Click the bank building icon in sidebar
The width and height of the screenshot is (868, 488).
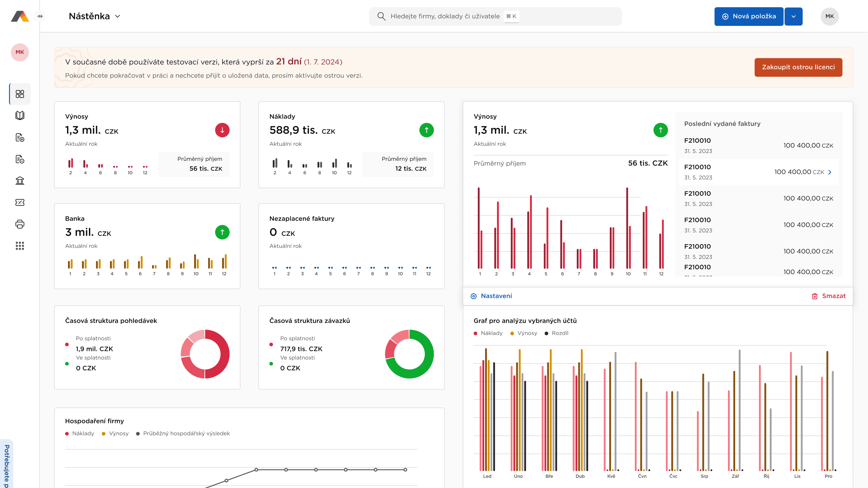[x=20, y=181]
